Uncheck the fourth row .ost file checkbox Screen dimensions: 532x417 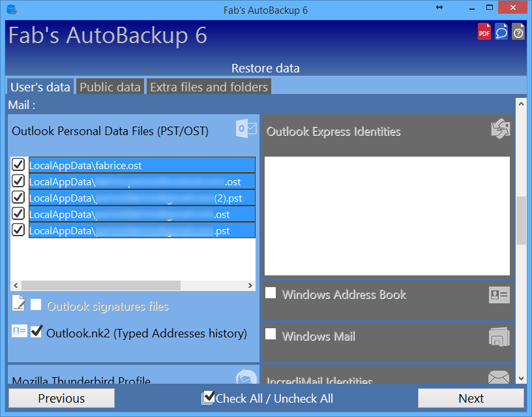pos(18,213)
